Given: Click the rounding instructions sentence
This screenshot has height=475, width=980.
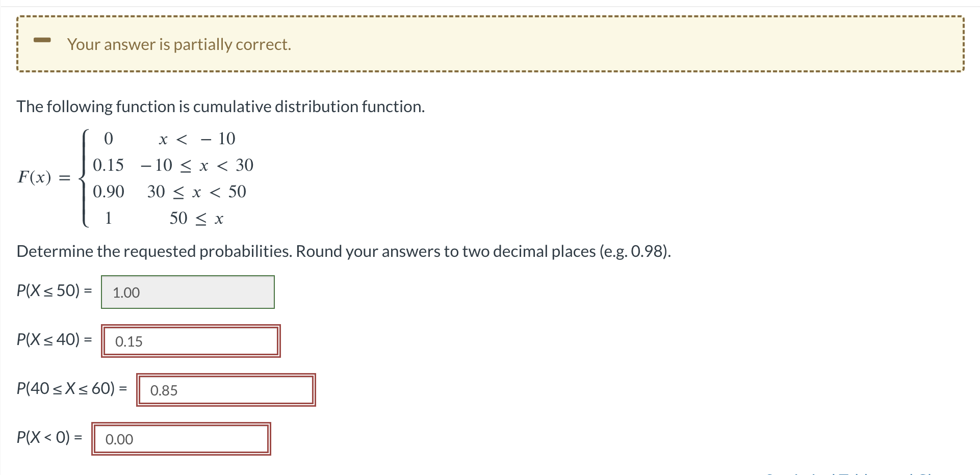Looking at the screenshot, I should [x=344, y=251].
